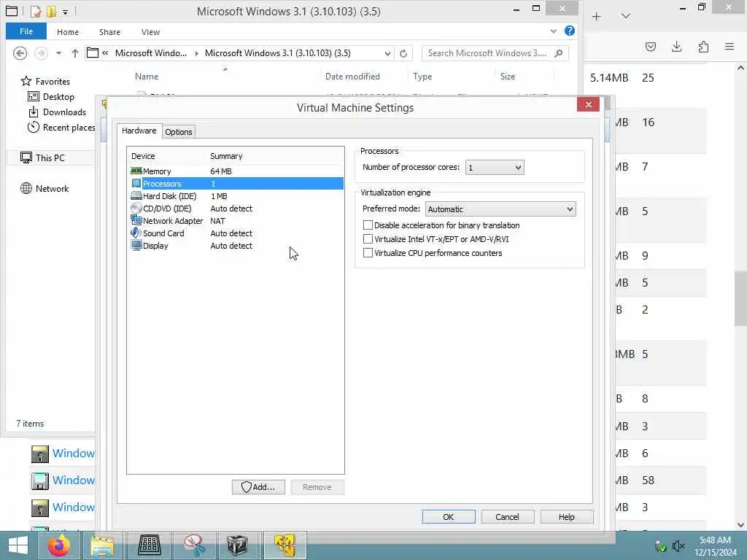Click the Explorer search magnifier icon
The width and height of the screenshot is (747, 560).
pyautogui.click(x=559, y=53)
